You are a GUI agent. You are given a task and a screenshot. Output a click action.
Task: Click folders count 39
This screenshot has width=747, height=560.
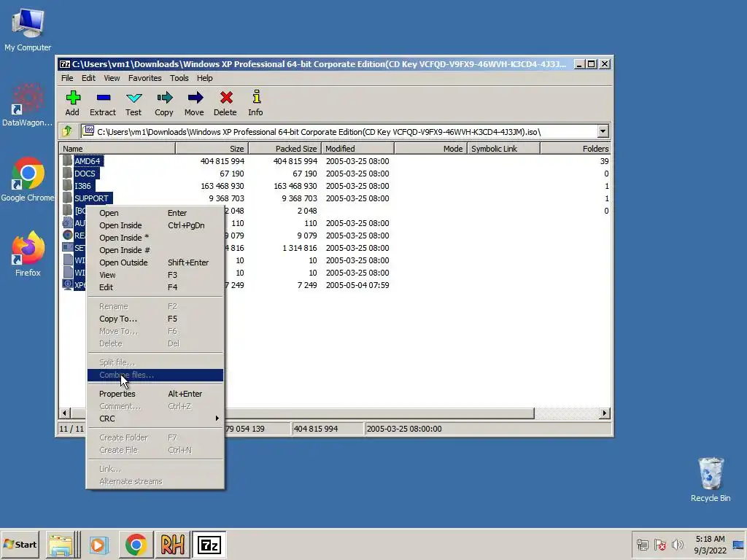coord(604,161)
